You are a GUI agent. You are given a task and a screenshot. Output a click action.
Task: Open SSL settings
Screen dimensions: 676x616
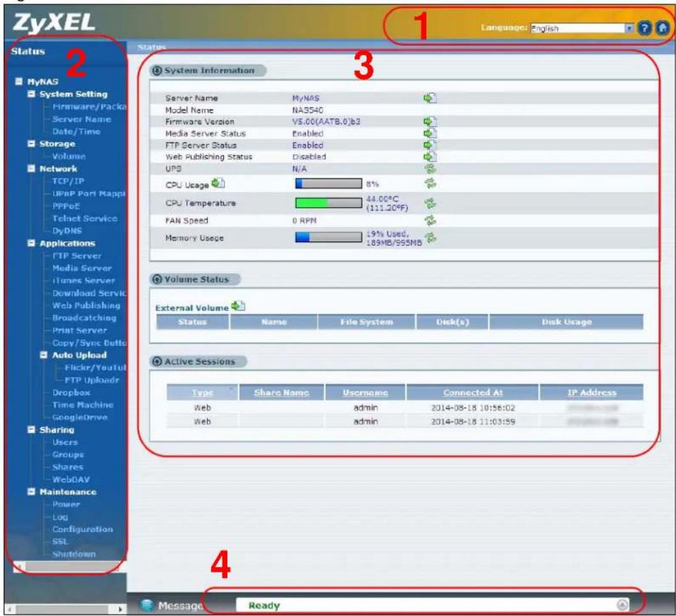point(60,541)
